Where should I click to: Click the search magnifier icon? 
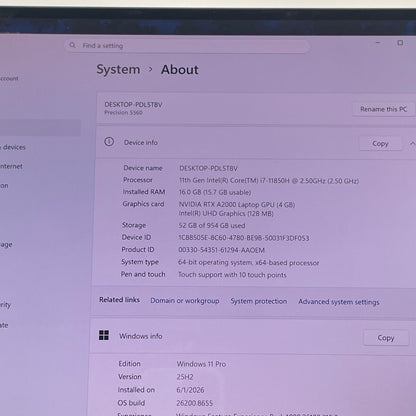(x=72, y=45)
